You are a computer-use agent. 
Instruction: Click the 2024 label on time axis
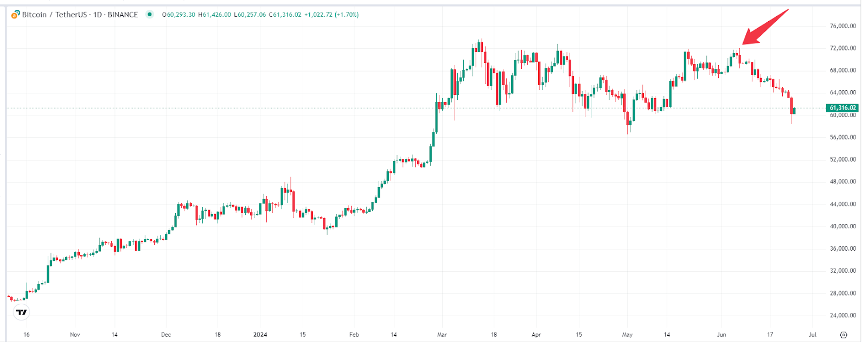tap(260, 335)
